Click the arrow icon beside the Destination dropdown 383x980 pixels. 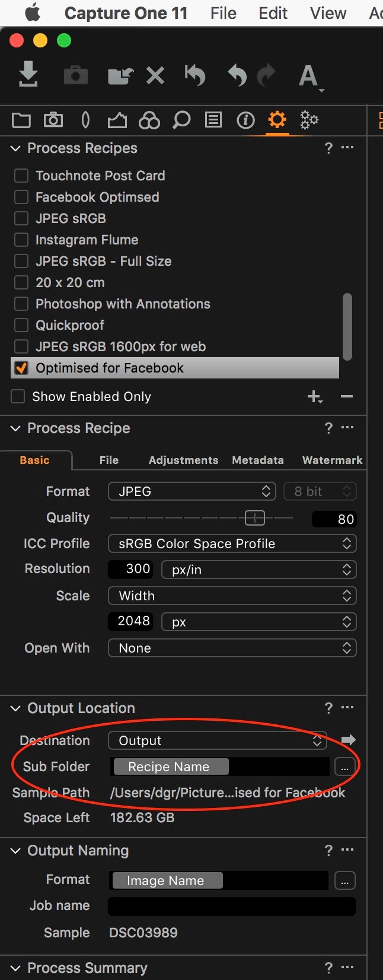(349, 740)
